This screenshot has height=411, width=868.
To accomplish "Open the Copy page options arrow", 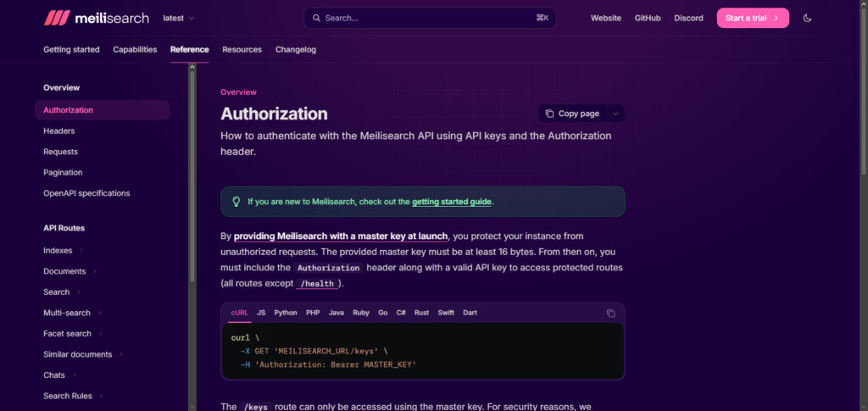I will click(x=615, y=114).
